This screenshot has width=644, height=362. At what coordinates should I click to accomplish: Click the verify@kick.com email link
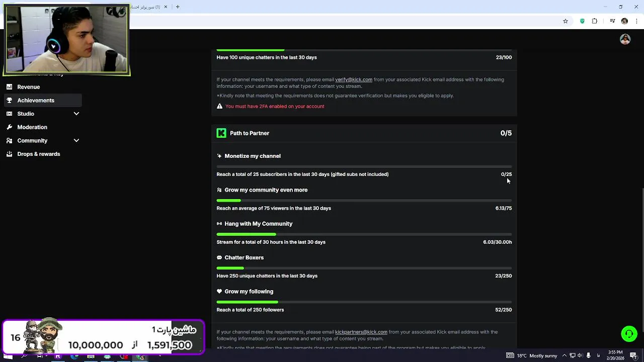coord(354,79)
